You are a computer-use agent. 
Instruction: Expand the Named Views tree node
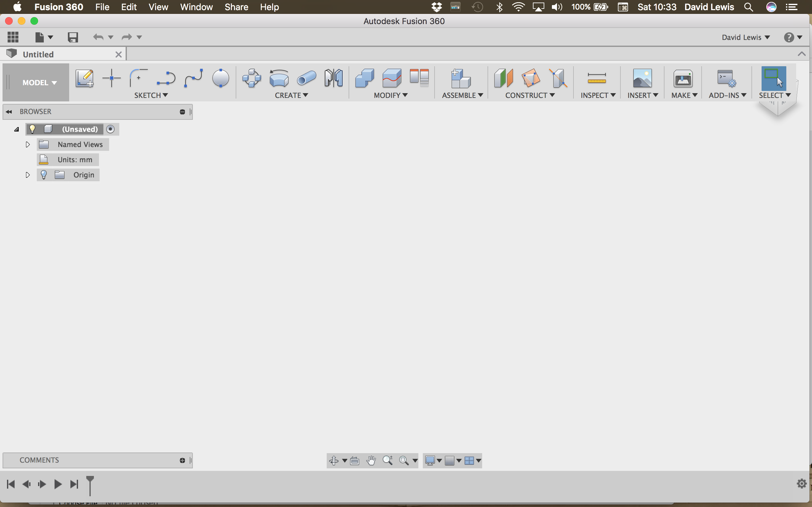coord(28,144)
